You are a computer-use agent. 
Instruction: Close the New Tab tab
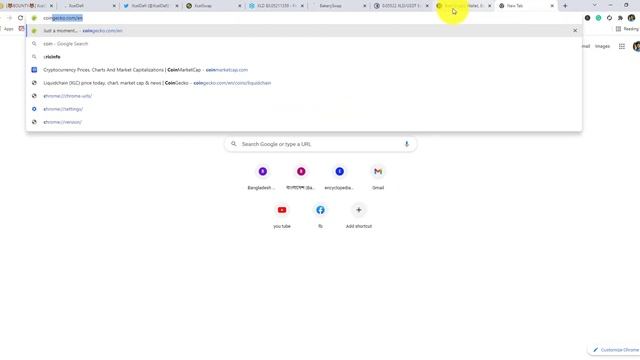click(552, 6)
